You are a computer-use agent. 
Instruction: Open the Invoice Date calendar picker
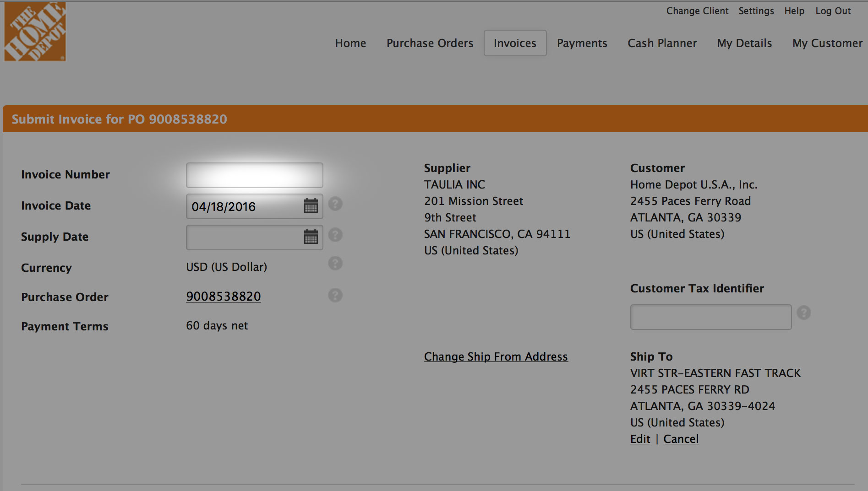311,206
